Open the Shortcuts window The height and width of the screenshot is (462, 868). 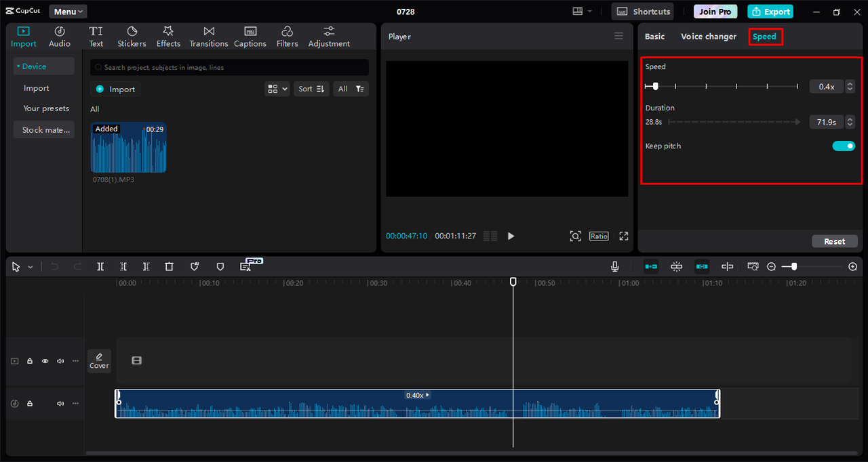pyautogui.click(x=643, y=12)
